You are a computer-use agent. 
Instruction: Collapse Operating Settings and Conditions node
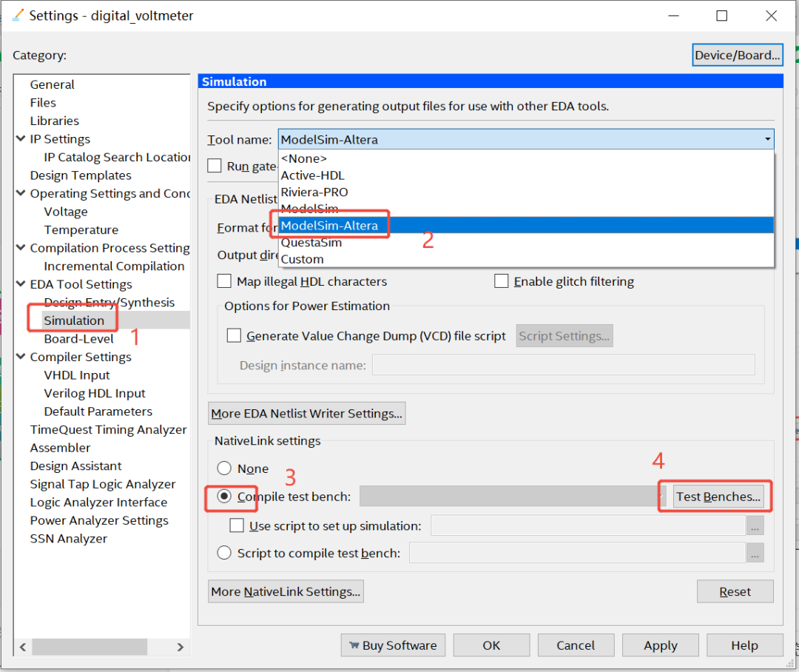21,193
